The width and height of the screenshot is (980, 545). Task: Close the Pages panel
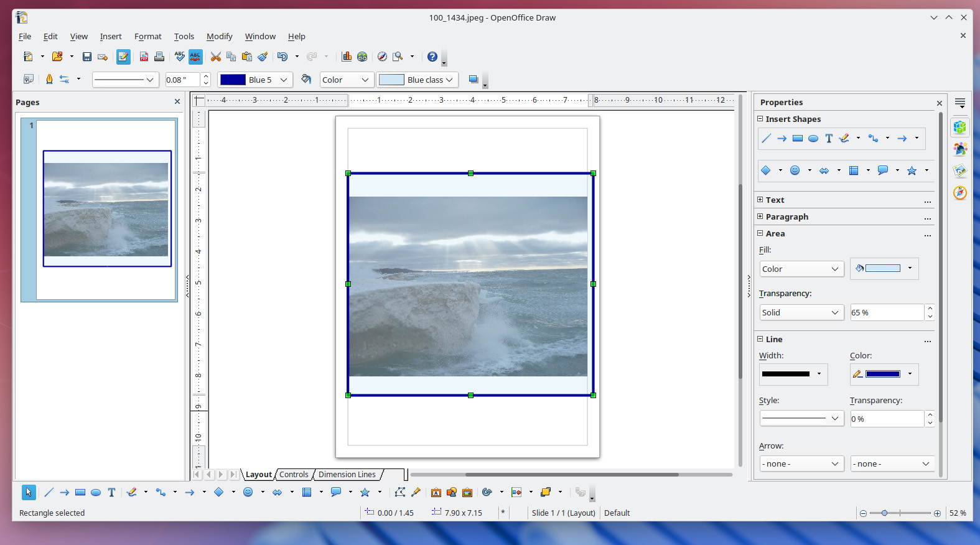177,102
